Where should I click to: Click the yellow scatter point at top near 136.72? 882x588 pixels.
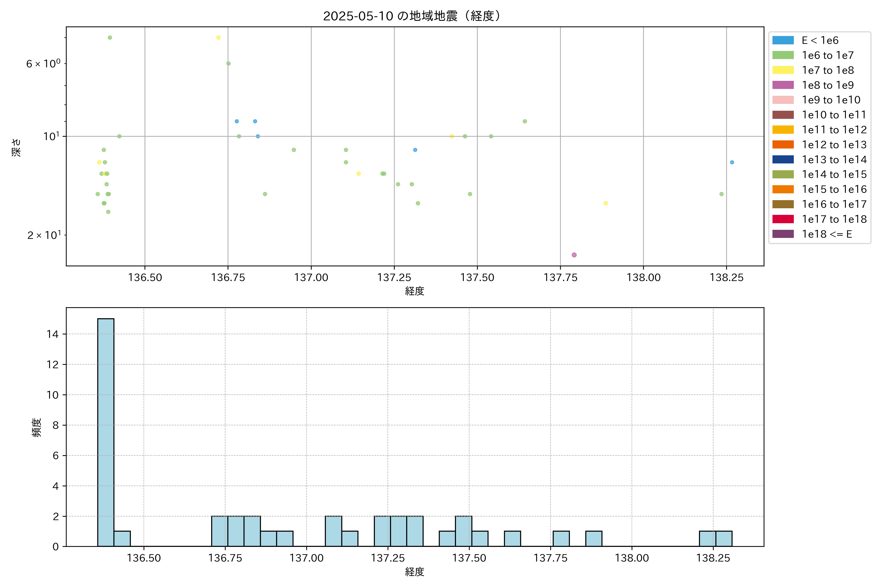click(x=218, y=37)
